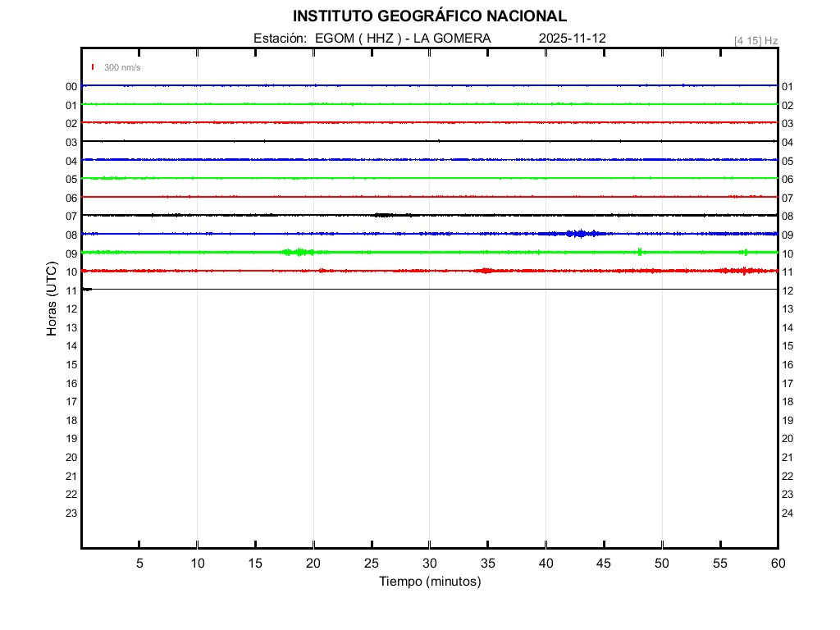Click the black burst near minute 26 on hour 07

tap(383, 215)
